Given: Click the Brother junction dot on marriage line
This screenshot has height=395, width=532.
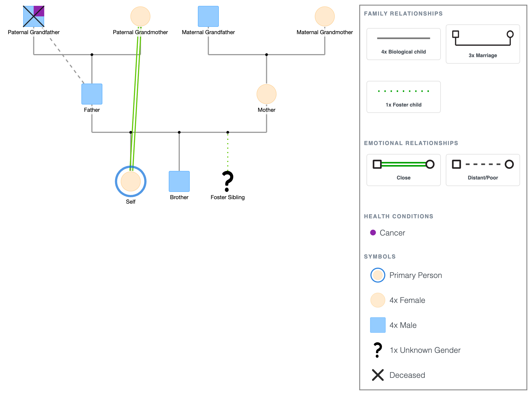Looking at the screenshot, I should (179, 132).
